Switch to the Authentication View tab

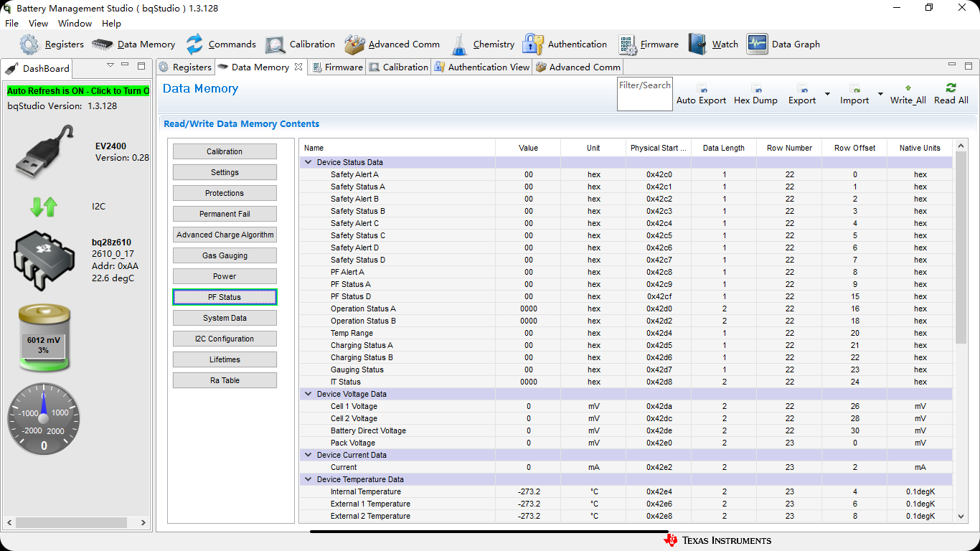click(x=481, y=67)
